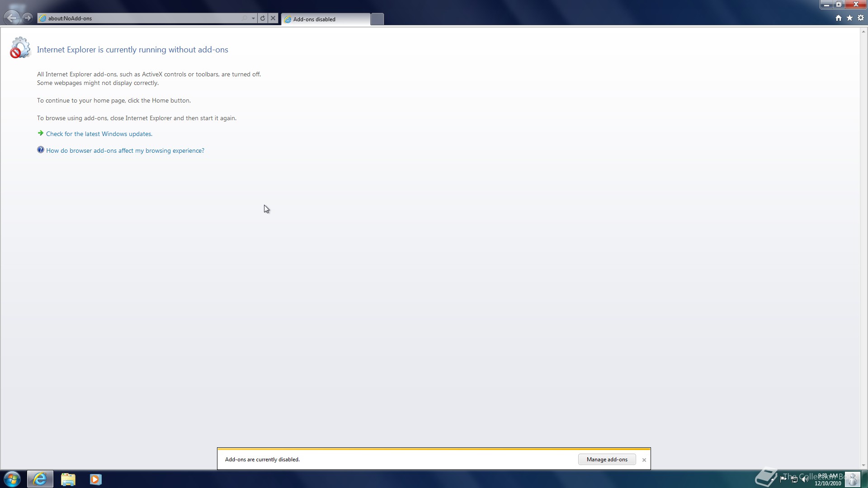Expand the address bar autocomplete dropdown
Screen dimensions: 868x488
point(253,19)
